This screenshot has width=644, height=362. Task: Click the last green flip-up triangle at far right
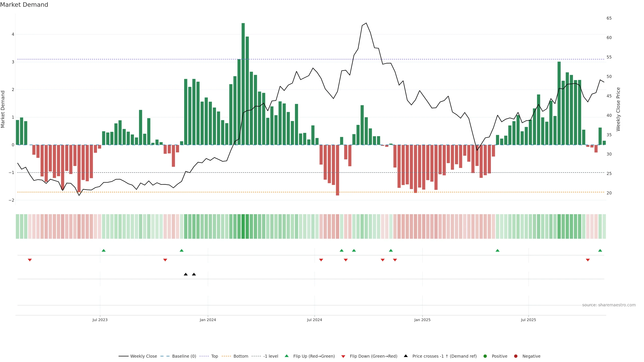tap(600, 250)
